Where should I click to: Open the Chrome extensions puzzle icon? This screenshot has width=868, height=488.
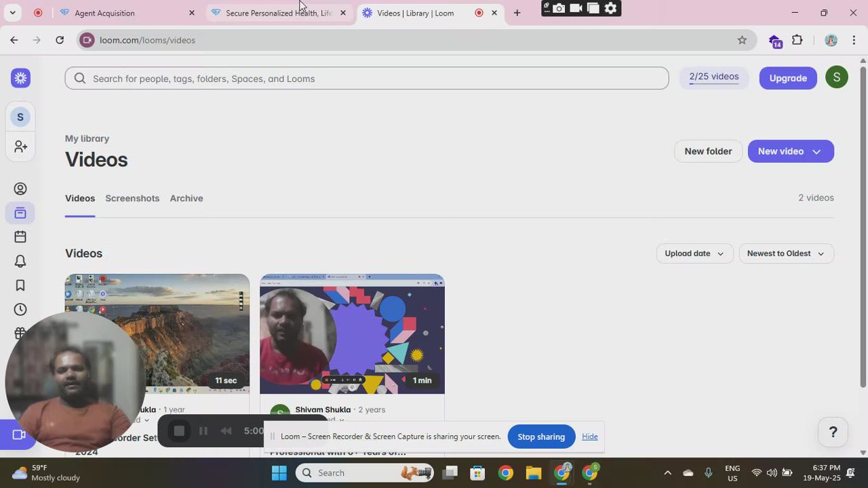[797, 40]
